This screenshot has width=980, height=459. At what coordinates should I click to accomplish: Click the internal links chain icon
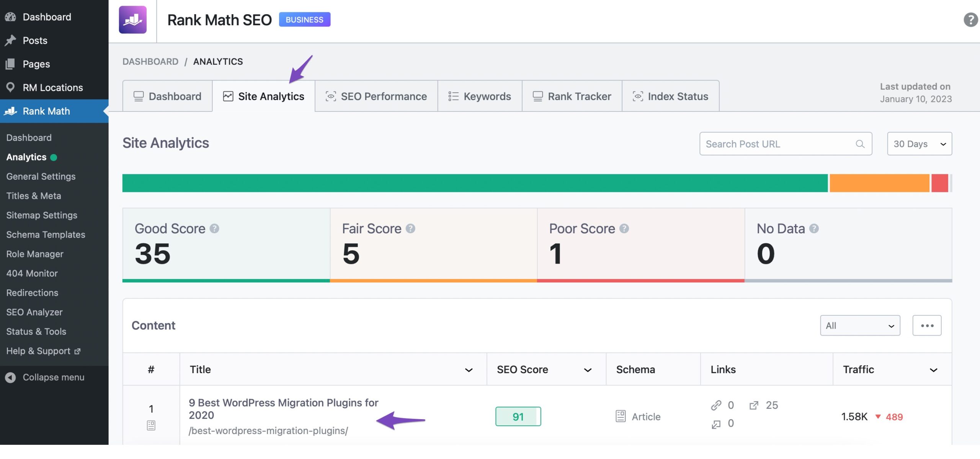pyautogui.click(x=714, y=405)
